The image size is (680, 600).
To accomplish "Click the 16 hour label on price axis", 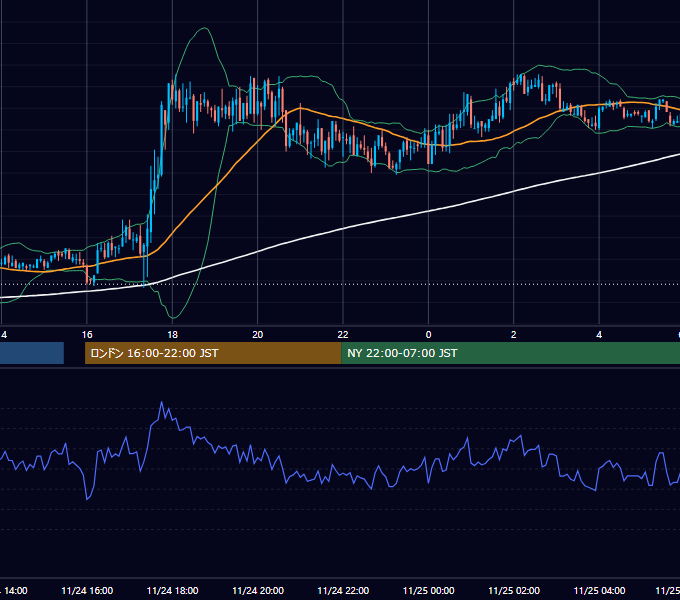I will (87, 335).
